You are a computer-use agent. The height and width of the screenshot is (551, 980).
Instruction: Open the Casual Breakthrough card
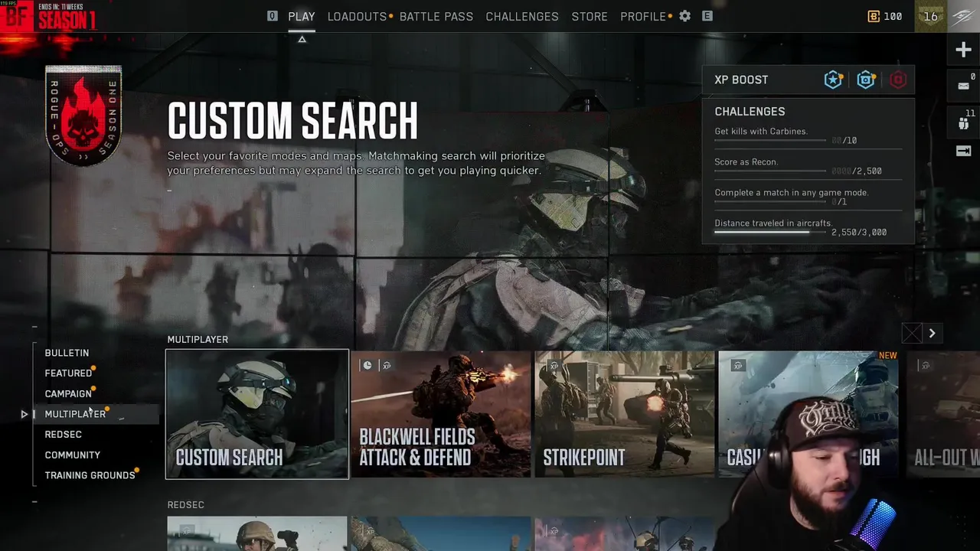[x=808, y=414]
